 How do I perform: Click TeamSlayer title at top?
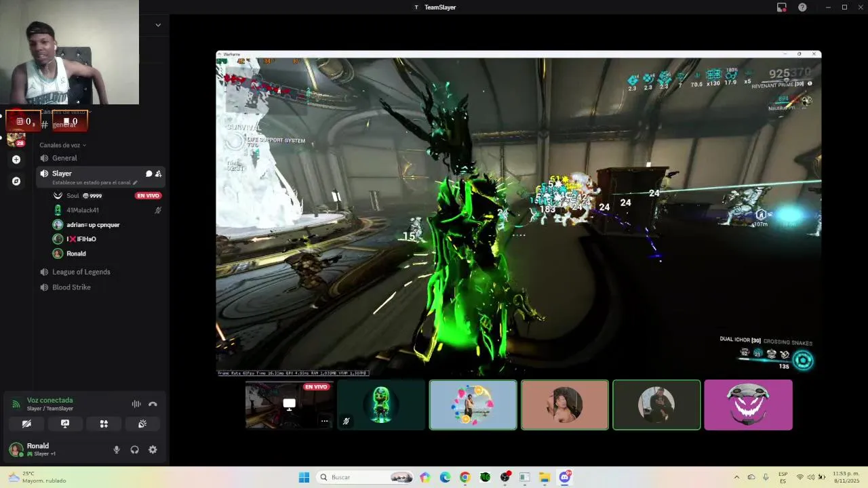pyautogui.click(x=440, y=7)
